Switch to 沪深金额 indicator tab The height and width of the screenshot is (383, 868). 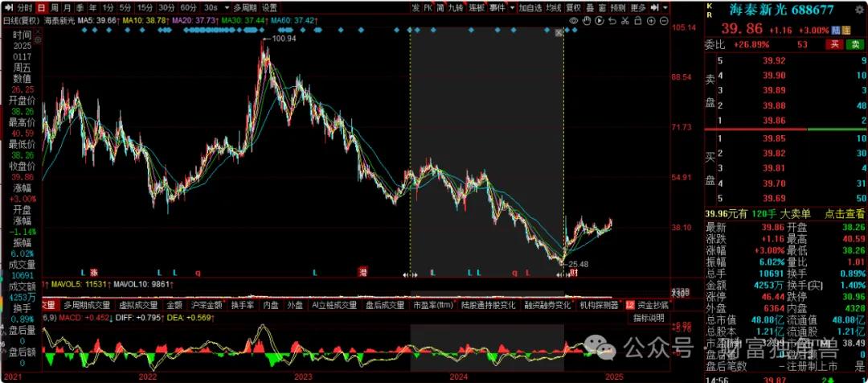[207, 305]
